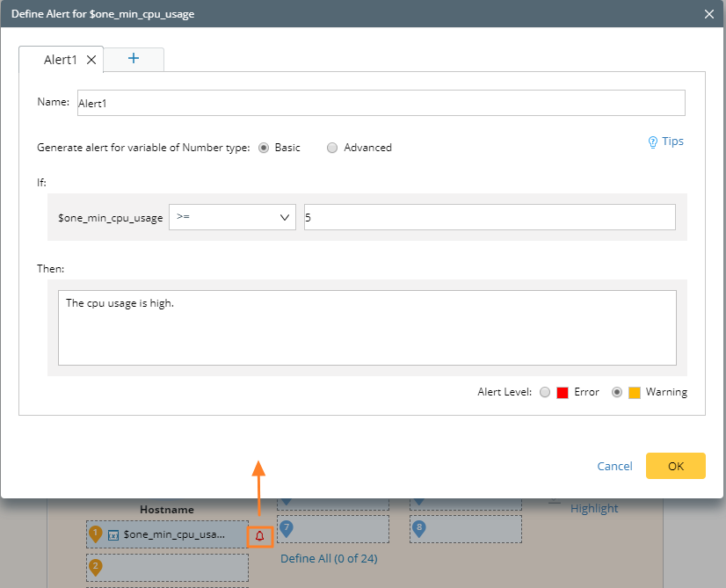The image size is (726, 588).
Task: Close the Alert1 tab with X
Action: click(91, 60)
